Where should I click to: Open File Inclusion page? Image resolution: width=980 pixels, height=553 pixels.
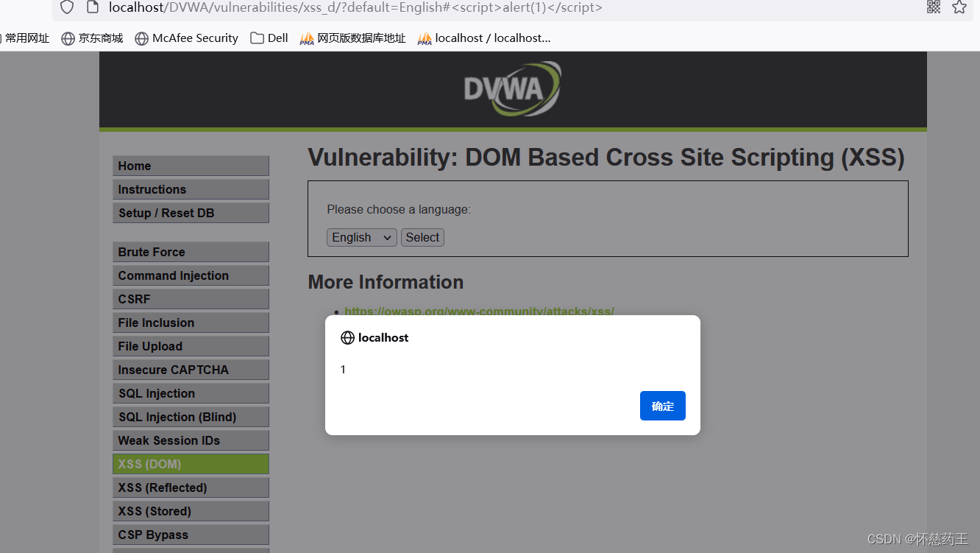191,323
